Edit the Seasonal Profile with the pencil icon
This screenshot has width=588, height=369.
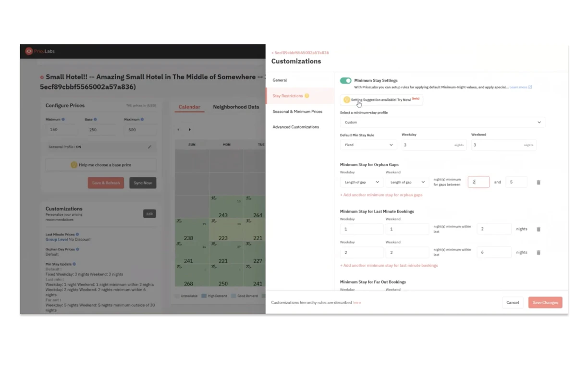[149, 147]
